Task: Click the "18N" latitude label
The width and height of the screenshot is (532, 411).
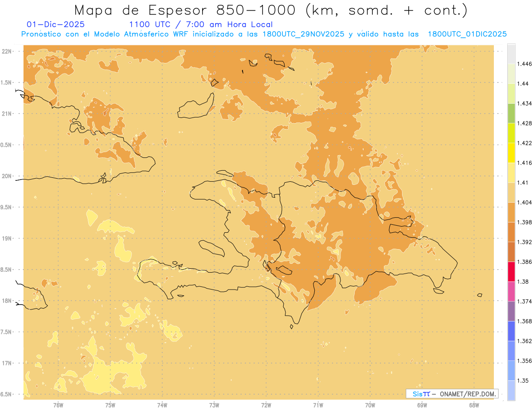Action: 7,301
